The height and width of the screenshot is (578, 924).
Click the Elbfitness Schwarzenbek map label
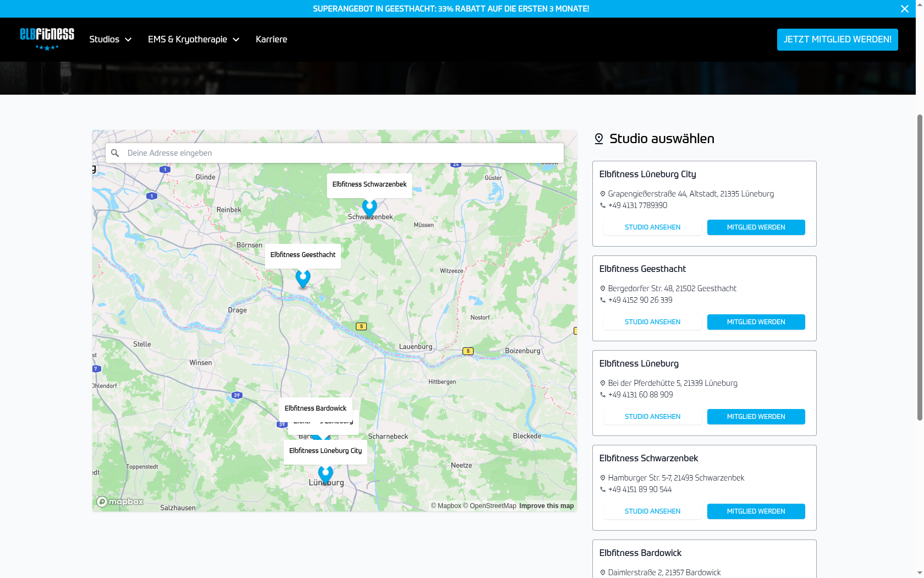pos(370,184)
